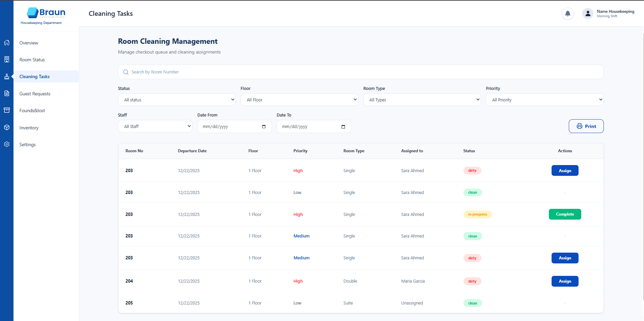
Task: Click the Founds&lost archive box icon
Action: [7, 110]
